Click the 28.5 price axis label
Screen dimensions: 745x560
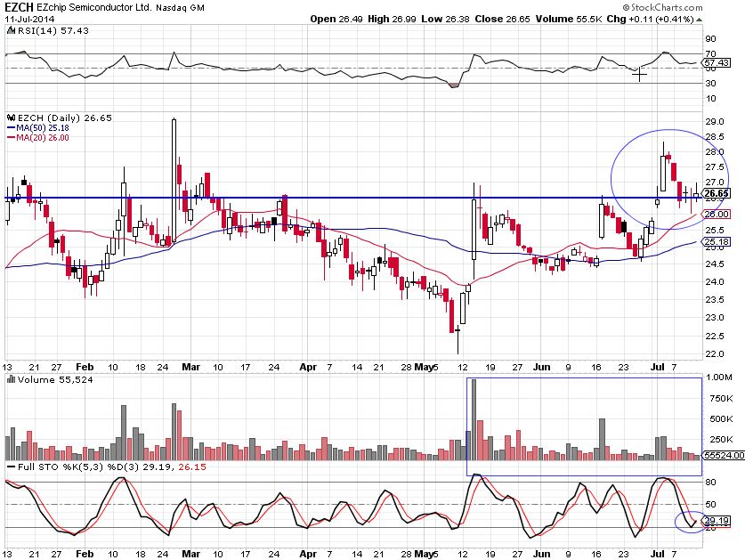715,137
